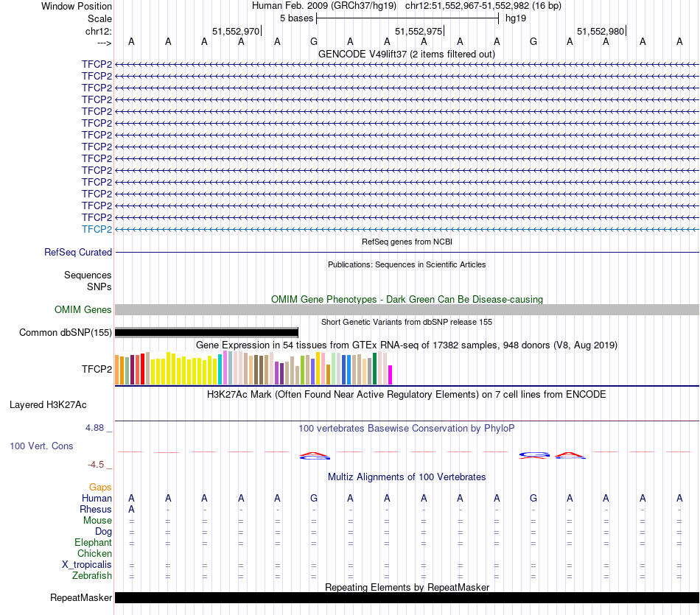This screenshot has width=700, height=615.
Task: Click the RepeatMasker track label
Action: pos(81,597)
